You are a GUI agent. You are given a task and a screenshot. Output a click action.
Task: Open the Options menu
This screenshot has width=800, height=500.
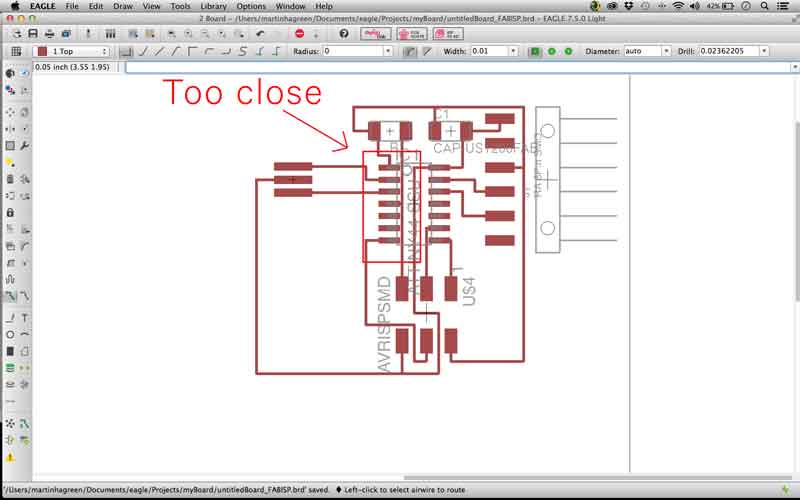point(251,6)
